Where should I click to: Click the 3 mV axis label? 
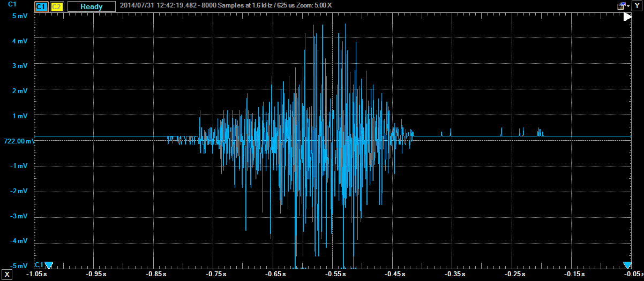[x=20, y=66]
